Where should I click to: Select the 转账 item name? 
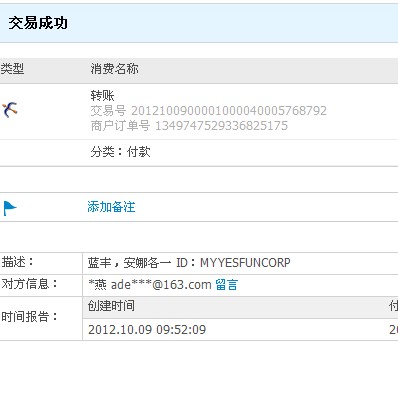click(x=102, y=96)
